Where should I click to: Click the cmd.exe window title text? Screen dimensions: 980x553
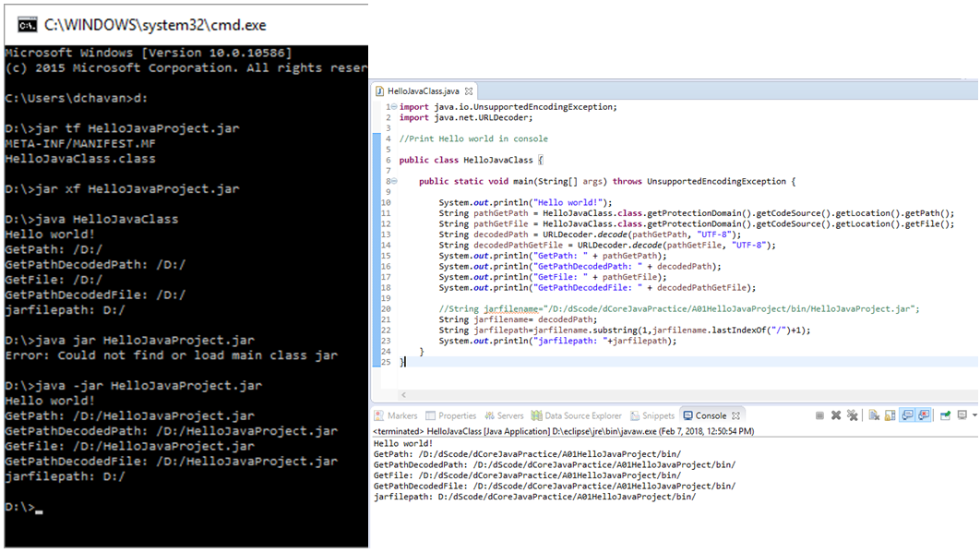pos(155,25)
